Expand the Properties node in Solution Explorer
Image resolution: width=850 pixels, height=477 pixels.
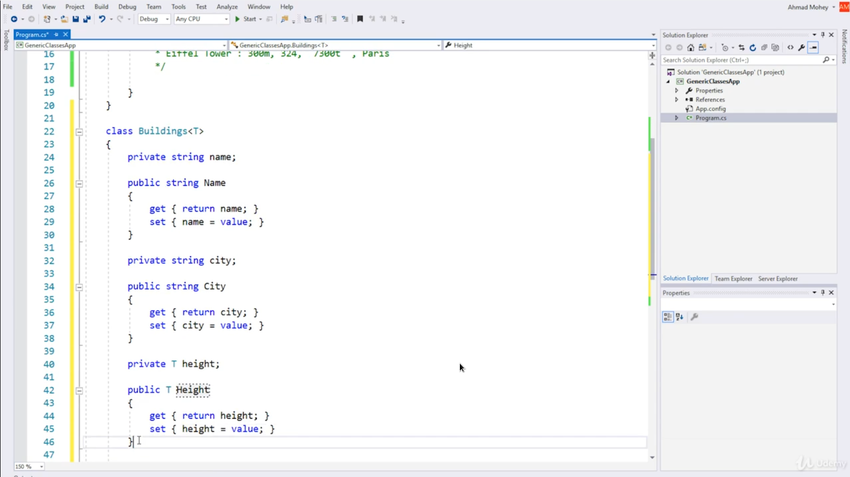point(677,91)
